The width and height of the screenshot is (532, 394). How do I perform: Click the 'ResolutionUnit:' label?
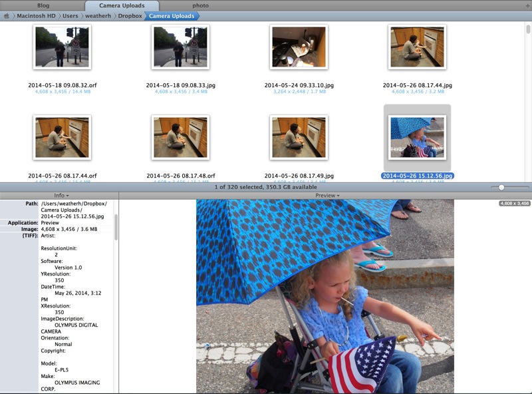pos(59,249)
